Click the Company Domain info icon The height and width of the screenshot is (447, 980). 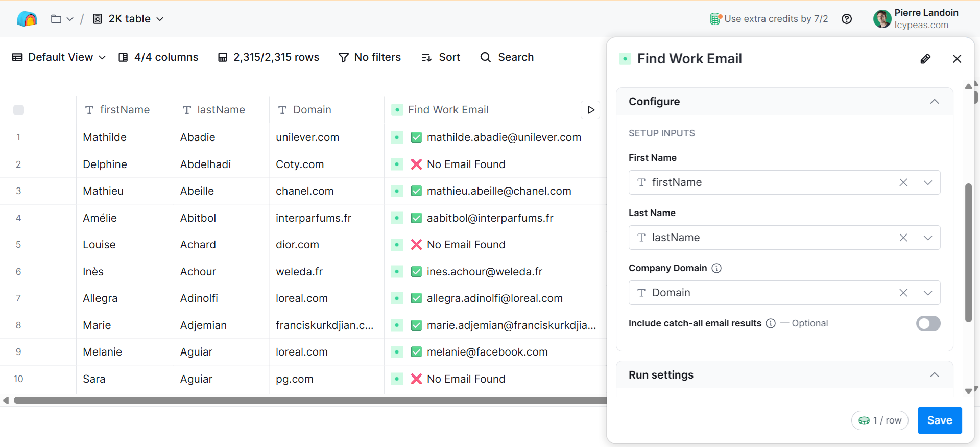tap(716, 268)
